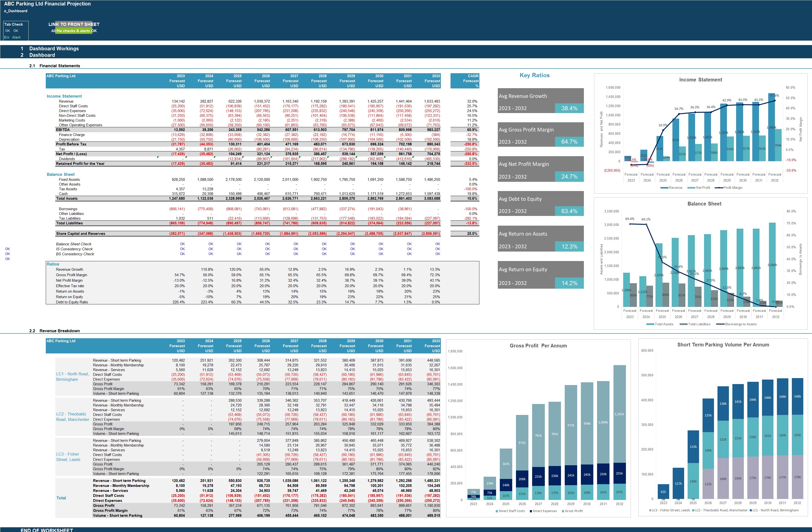The height and width of the screenshot is (532, 812).
Task: Click the Balance Sheet chart title
Action: tap(704, 203)
